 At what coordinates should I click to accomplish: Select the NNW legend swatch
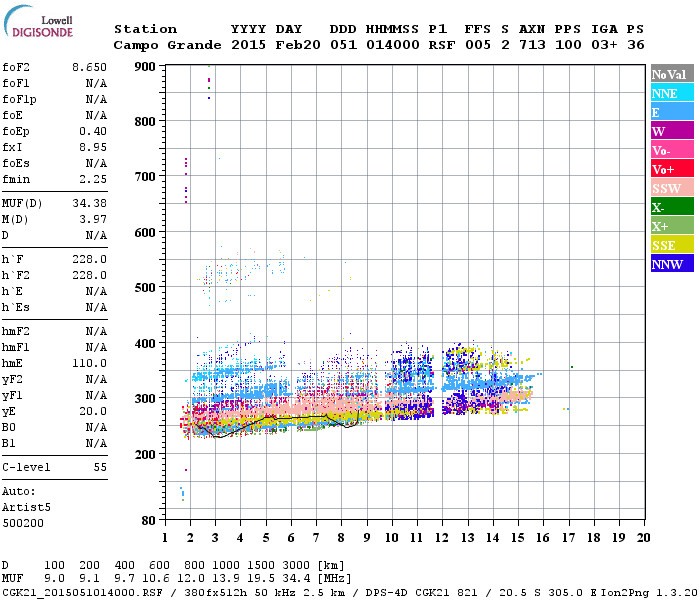[x=672, y=263]
